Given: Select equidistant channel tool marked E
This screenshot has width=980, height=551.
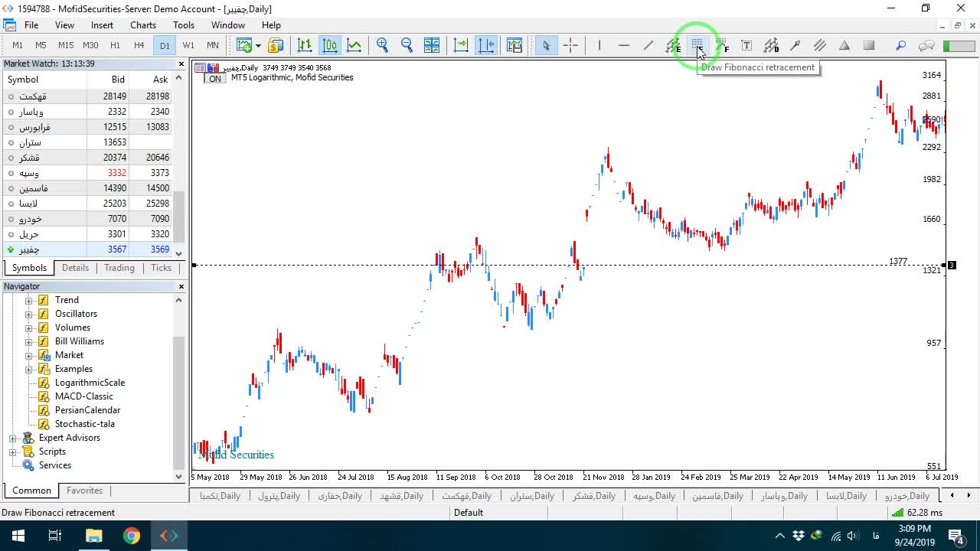Looking at the screenshot, I should click(673, 45).
